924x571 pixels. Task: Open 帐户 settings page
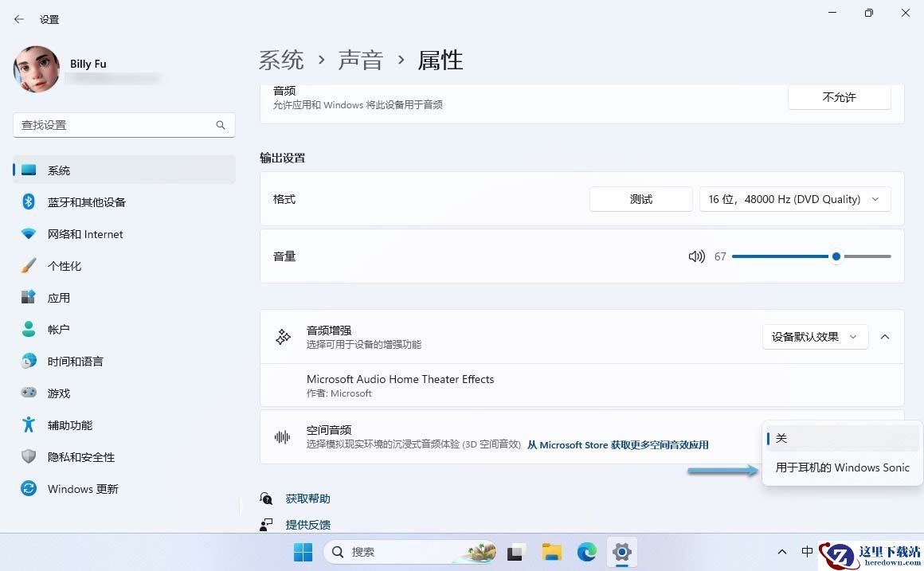(x=123, y=330)
